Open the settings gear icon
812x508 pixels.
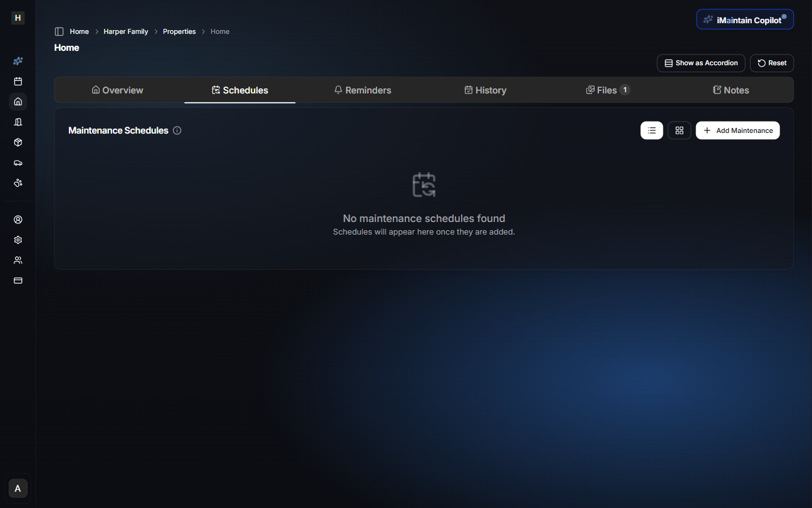point(18,240)
